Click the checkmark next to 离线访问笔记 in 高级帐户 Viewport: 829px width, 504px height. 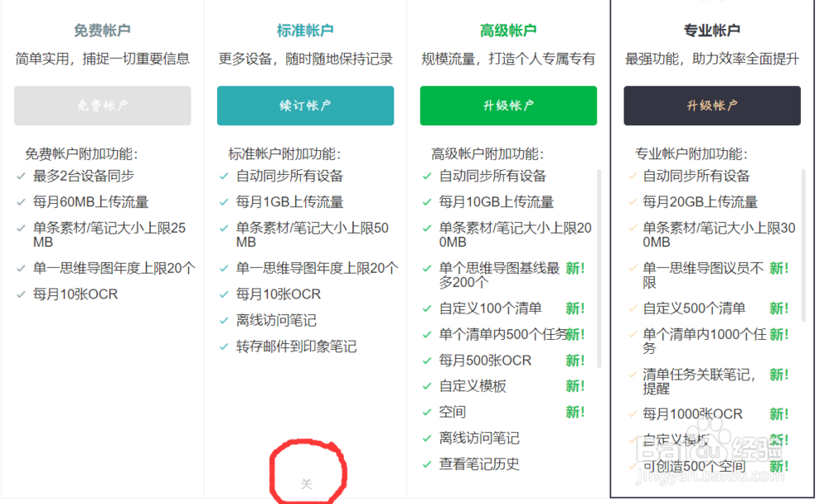tap(427, 439)
